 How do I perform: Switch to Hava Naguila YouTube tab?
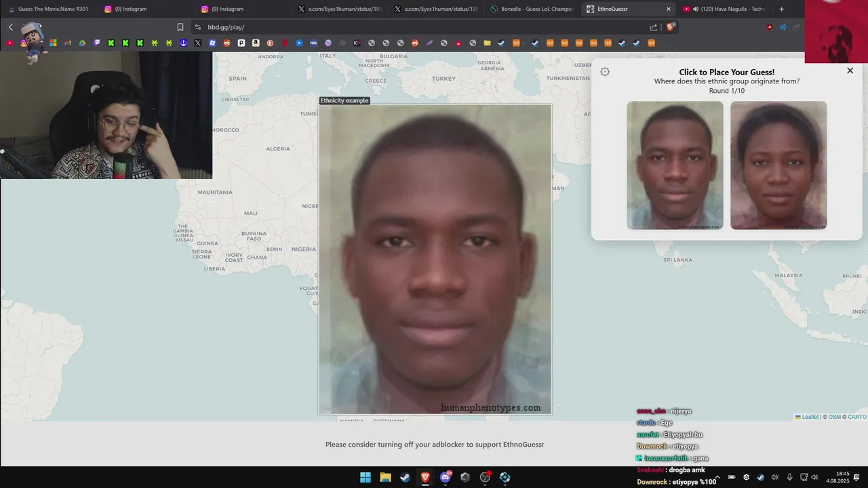pos(726,9)
